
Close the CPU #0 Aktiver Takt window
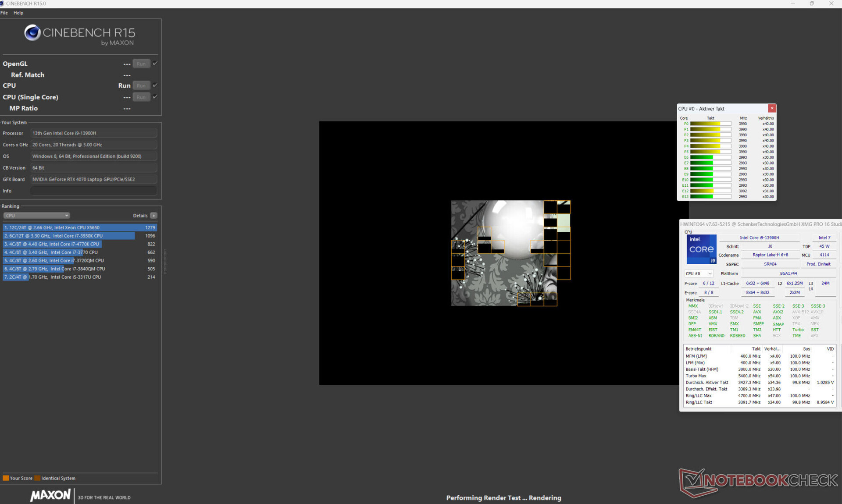pyautogui.click(x=772, y=108)
